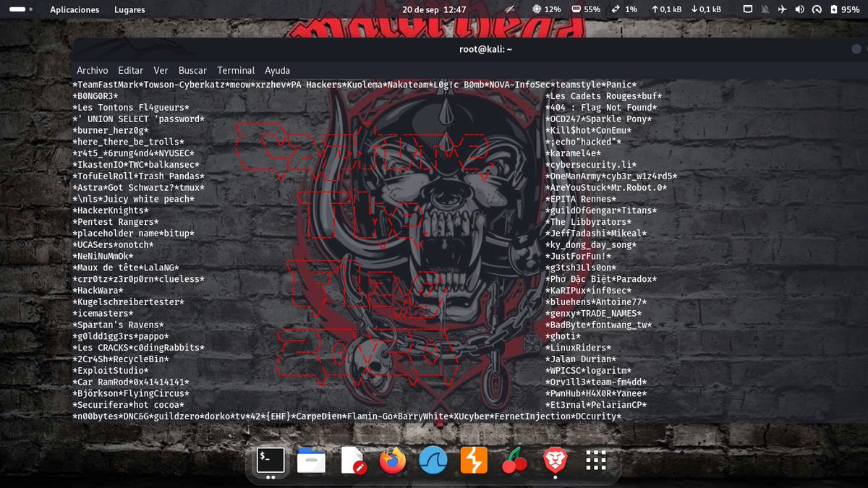
Task: Click the line *cybersecurity.li*
Action: click(x=591, y=165)
